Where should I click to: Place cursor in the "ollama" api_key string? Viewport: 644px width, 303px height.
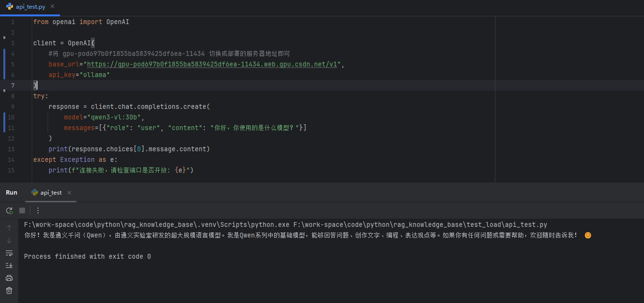click(95, 75)
